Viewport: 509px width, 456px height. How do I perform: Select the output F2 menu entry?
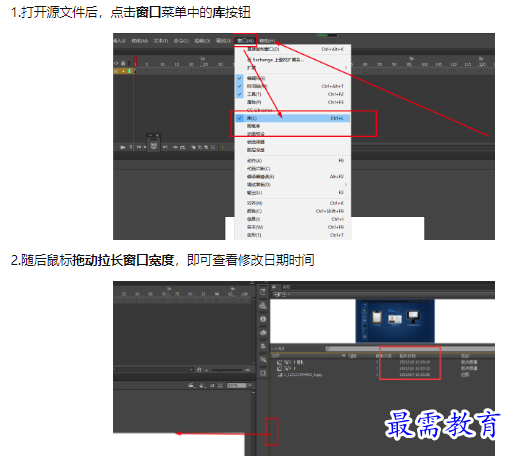click(x=293, y=193)
